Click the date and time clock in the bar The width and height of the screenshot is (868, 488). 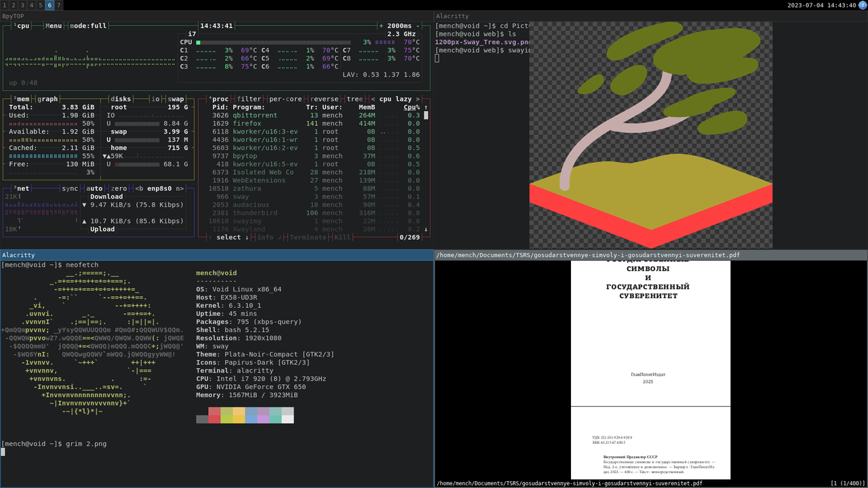[822, 5]
